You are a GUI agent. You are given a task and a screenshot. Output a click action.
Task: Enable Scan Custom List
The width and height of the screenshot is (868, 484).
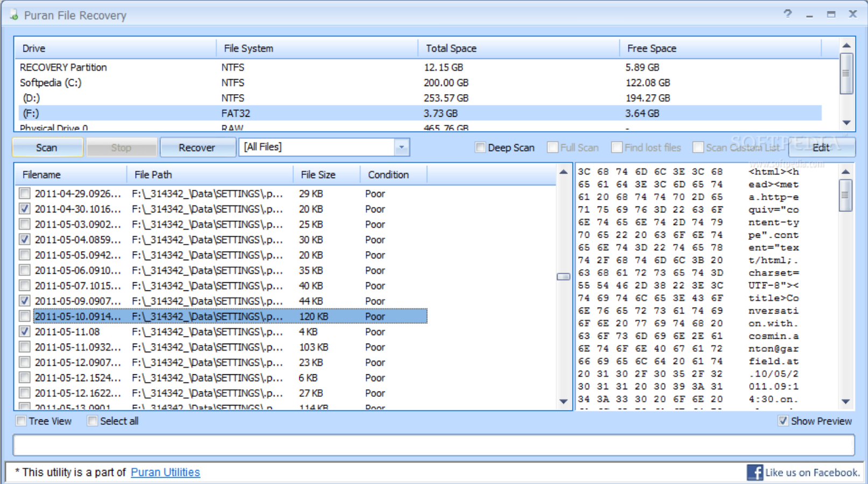pos(698,147)
